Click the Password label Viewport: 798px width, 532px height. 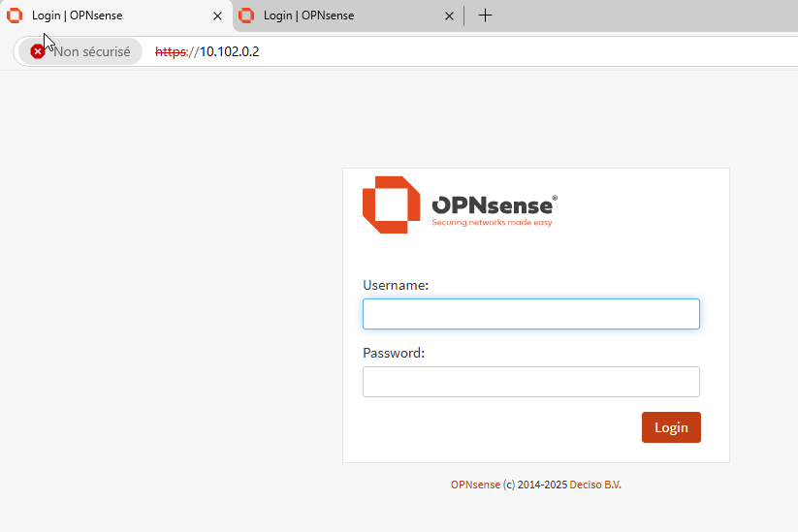point(394,353)
